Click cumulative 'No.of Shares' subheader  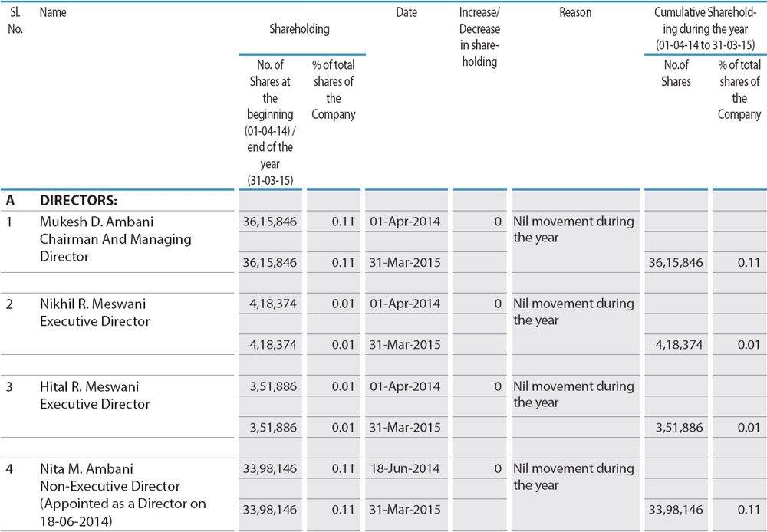pos(676,74)
